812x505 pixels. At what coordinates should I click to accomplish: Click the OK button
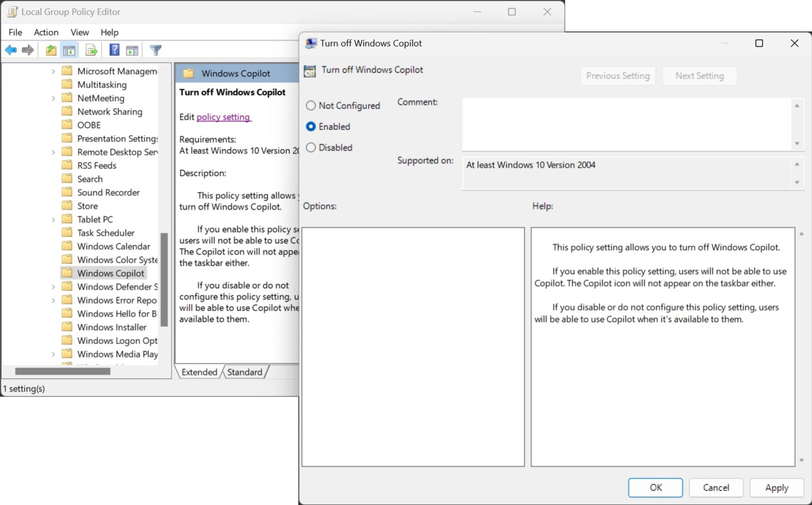(655, 488)
